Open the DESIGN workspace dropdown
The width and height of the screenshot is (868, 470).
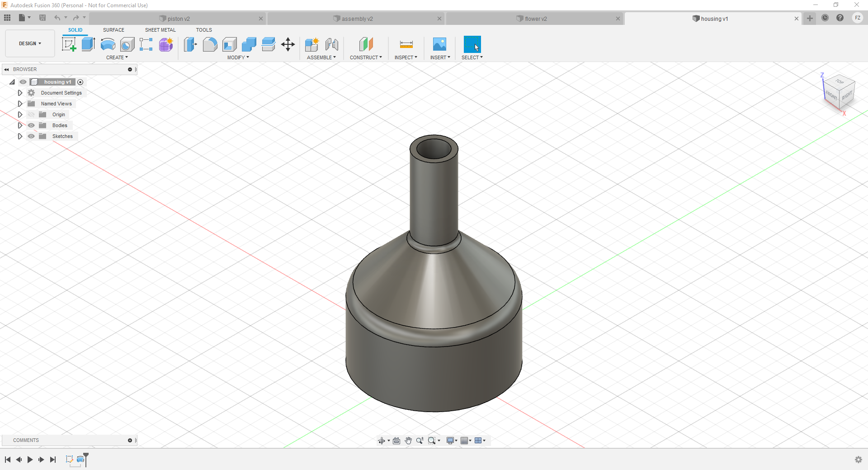pos(30,43)
